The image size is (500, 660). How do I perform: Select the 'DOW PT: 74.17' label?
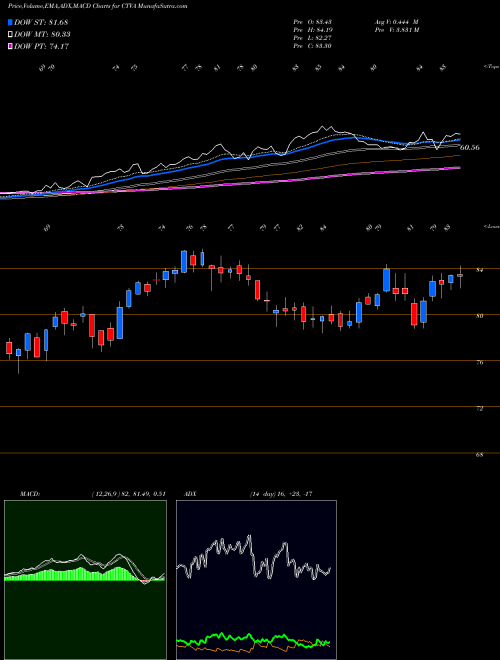pyautogui.click(x=42, y=46)
